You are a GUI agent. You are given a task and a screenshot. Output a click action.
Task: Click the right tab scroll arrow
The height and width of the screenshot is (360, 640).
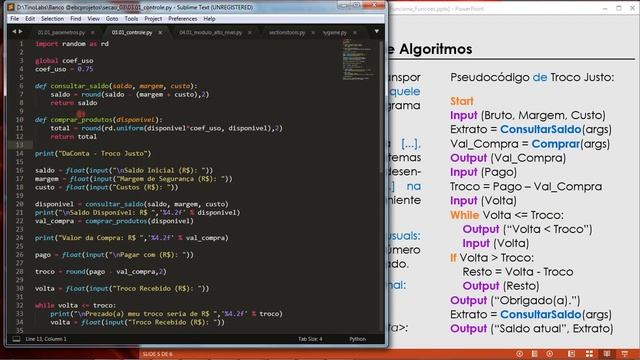[20, 31]
